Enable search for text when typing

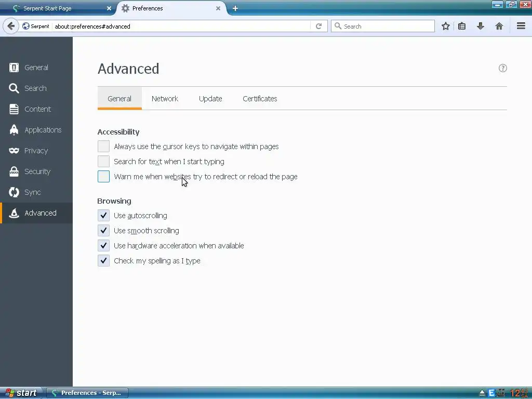(103, 161)
